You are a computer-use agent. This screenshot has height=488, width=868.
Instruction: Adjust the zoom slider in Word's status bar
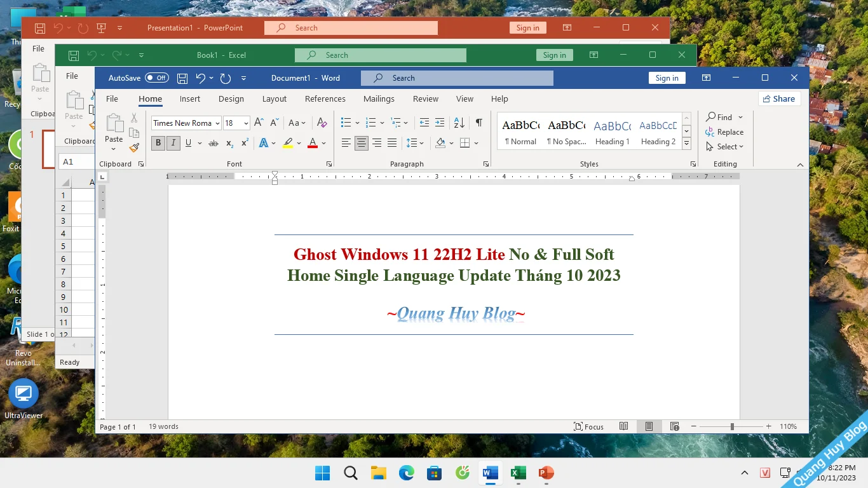point(732,426)
